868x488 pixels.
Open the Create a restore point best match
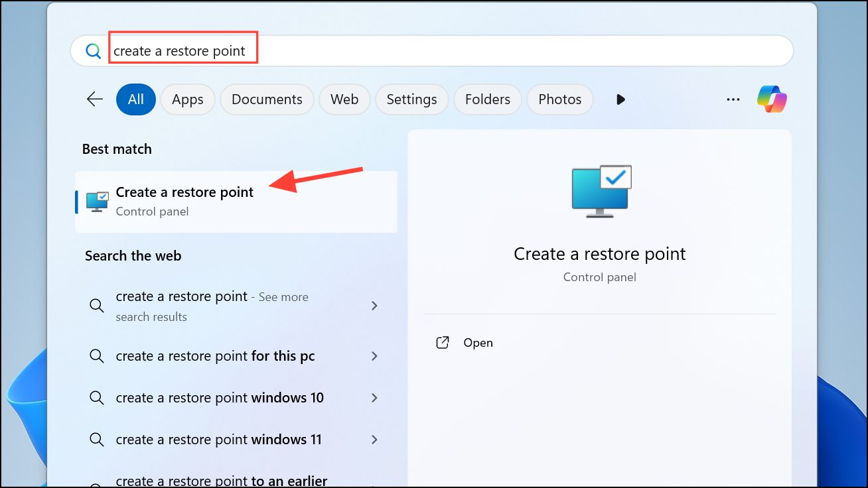tap(236, 202)
